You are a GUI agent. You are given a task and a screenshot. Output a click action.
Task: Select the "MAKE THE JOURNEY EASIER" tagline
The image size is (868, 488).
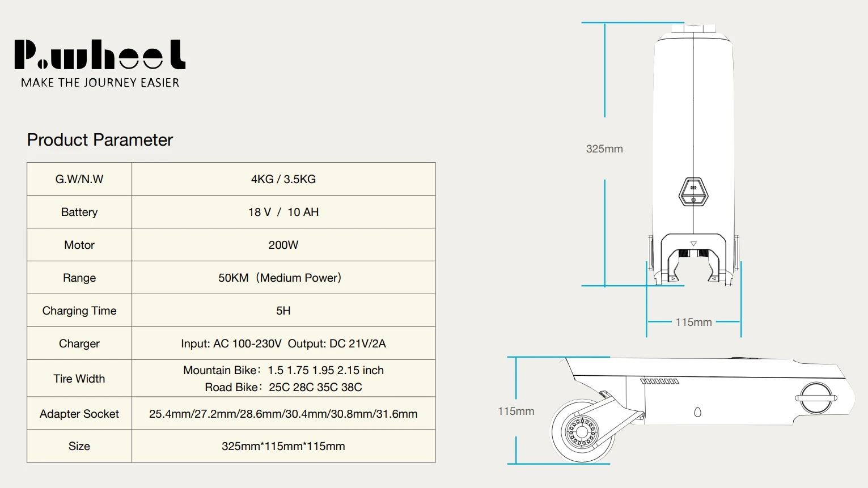(x=100, y=83)
